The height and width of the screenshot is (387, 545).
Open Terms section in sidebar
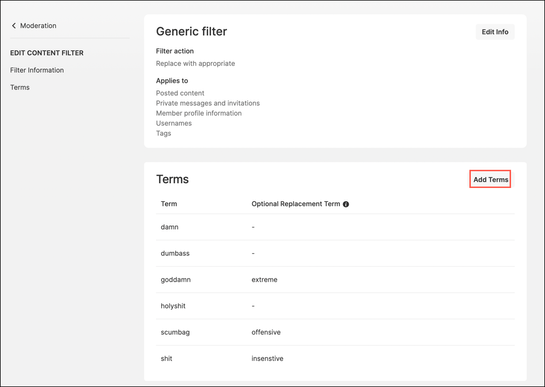click(x=20, y=87)
